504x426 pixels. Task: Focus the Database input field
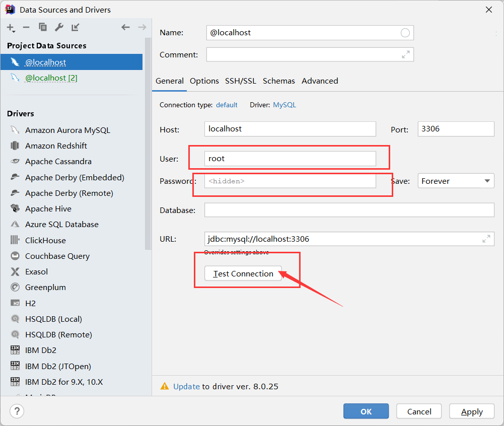pyautogui.click(x=349, y=210)
